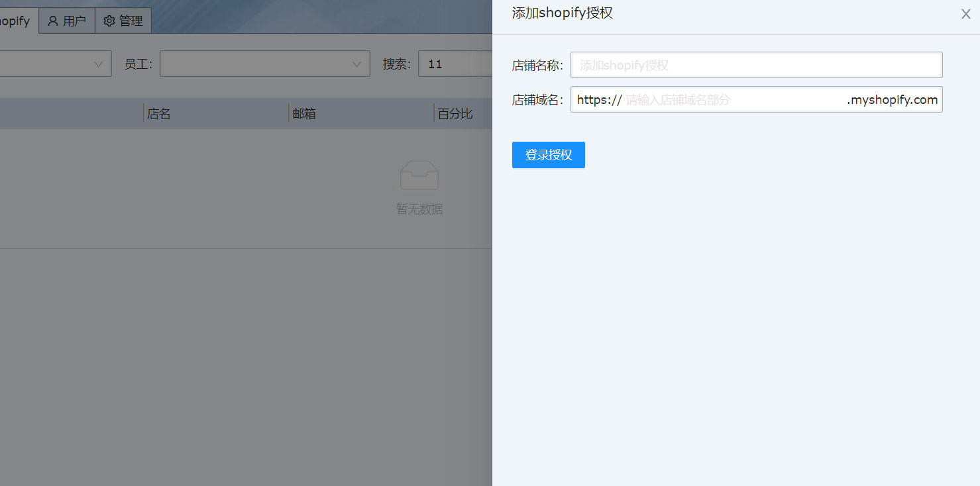Close the 添加shopify授权 drawer
Viewport: 980px width, 486px height.
coord(965,14)
